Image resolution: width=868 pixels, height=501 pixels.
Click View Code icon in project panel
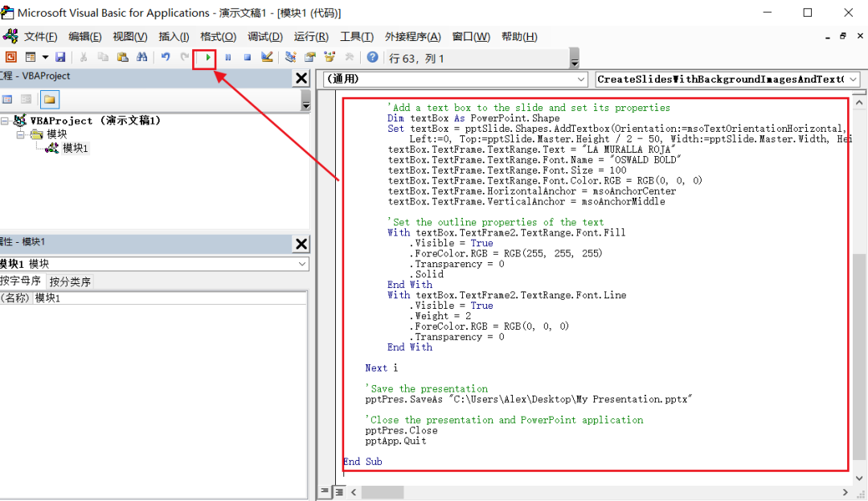[7, 100]
